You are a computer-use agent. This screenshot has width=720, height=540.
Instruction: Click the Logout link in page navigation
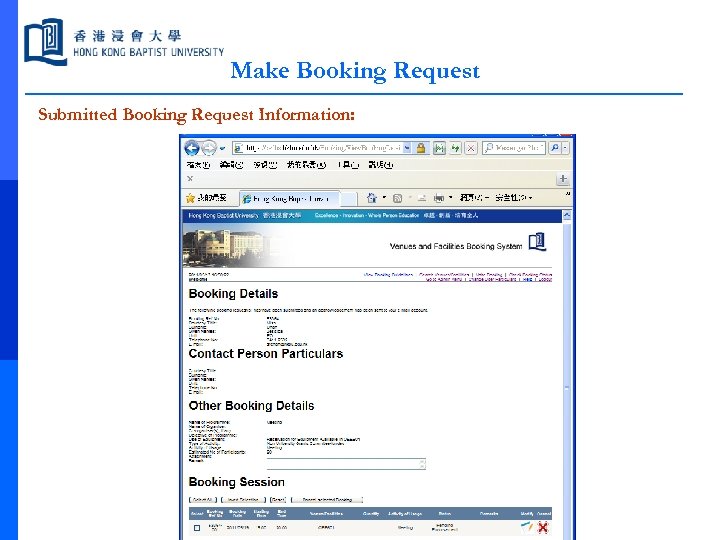click(x=545, y=279)
